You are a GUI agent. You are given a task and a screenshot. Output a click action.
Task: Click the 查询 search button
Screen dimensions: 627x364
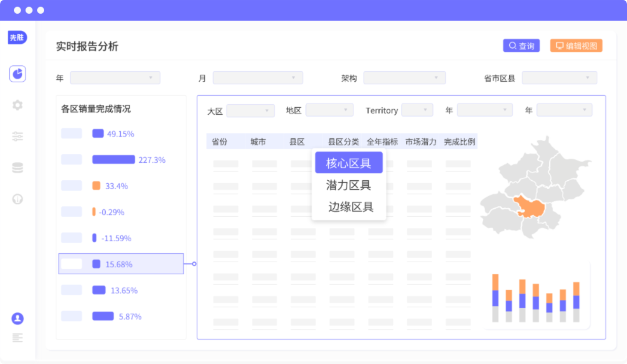point(521,46)
